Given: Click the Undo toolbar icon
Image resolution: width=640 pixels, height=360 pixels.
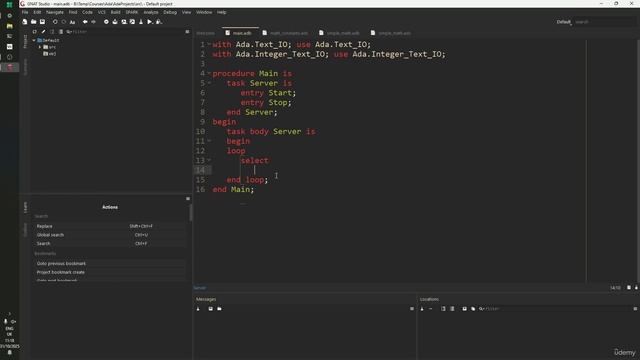Looking at the screenshot, I should point(55,22).
